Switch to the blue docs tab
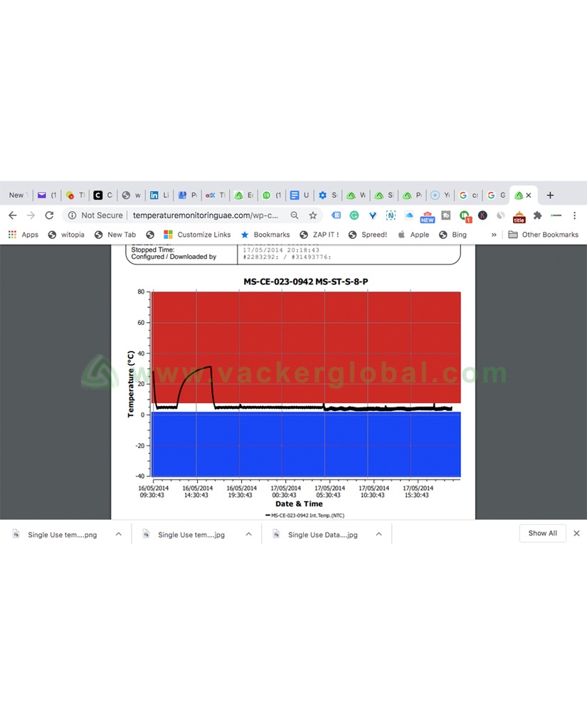587x728 pixels. 300,196
